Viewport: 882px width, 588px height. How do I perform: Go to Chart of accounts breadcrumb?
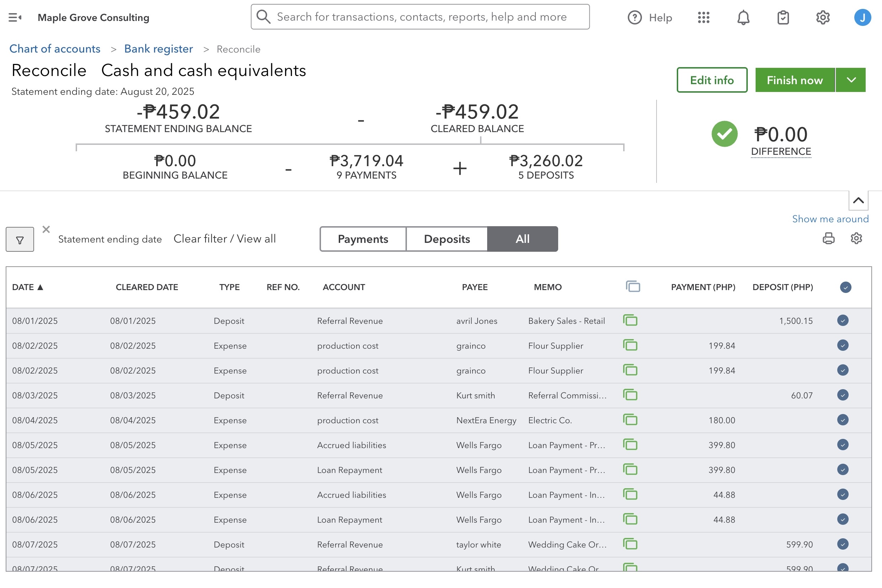coord(55,49)
